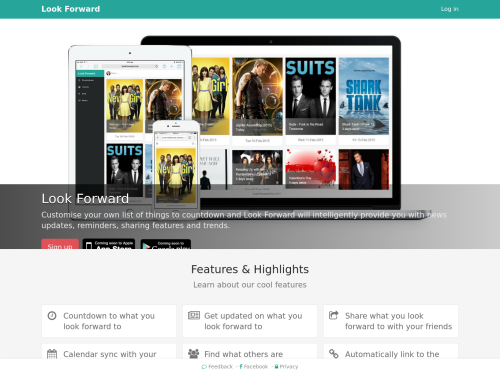Click the red Sign up button
The width and height of the screenshot is (500, 374).
pyautogui.click(x=60, y=244)
